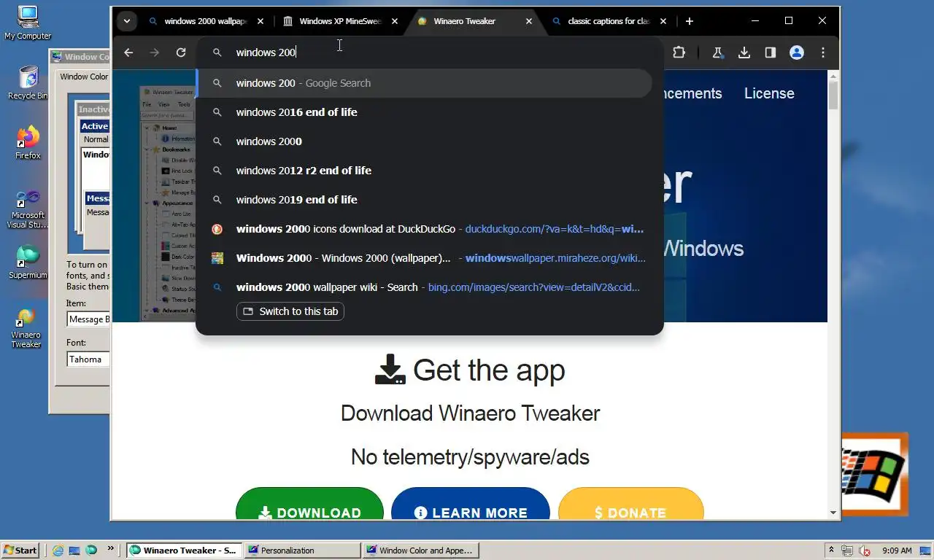The height and width of the screenshot is (560, 934).
Task: Click the Winaero Tweaker screenshot thumbnail
Action: click(168, 203)
